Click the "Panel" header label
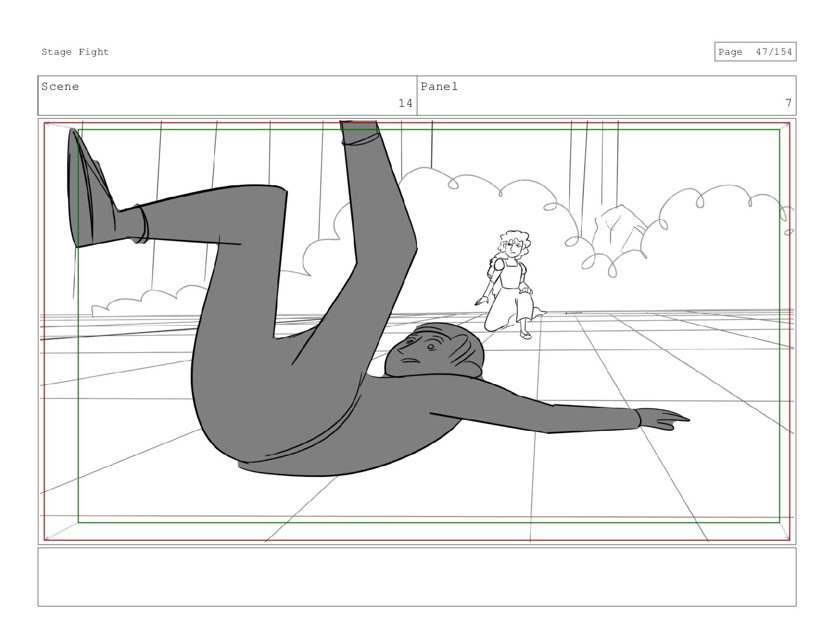Viewport: 834px width, 644px height. click(439, 86)
